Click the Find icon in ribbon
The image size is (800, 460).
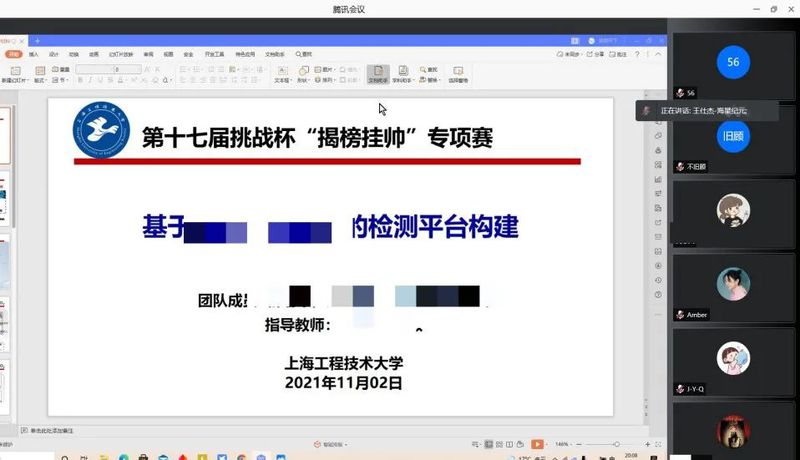[430, 69]
